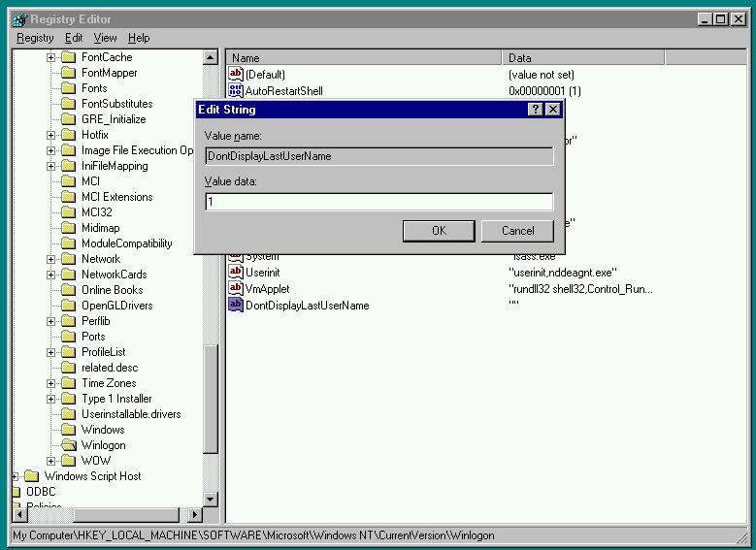The height and width of the screenshot is (550, 756).
Task: Click the open Winlogon folder icon
Action: click(x=69, y=445)
